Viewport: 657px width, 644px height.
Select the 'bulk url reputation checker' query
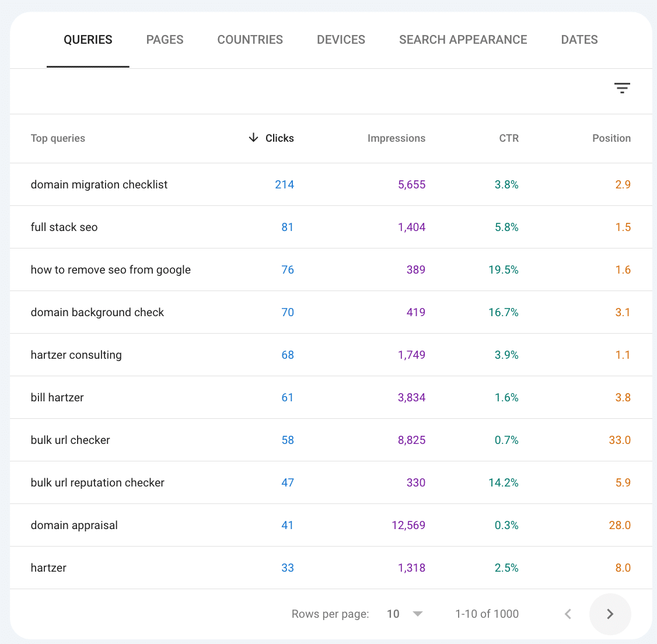click(x=97, y=482)
